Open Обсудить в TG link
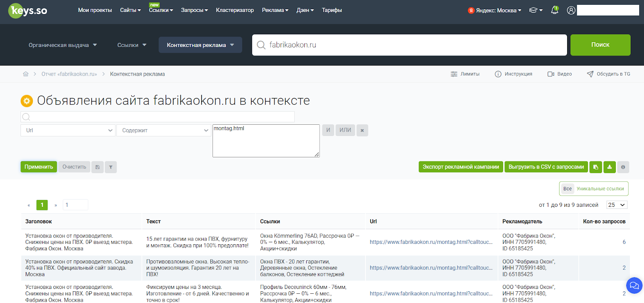Image resolution: width=644 pixels, height=303 pixels. point(609,74)
